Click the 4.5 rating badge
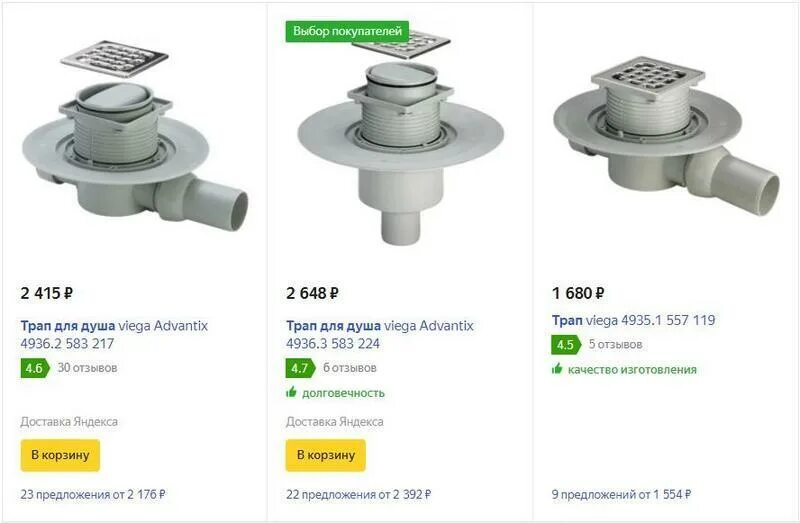The width and height of the screenshot is (800, 523). tap(566, 345)
